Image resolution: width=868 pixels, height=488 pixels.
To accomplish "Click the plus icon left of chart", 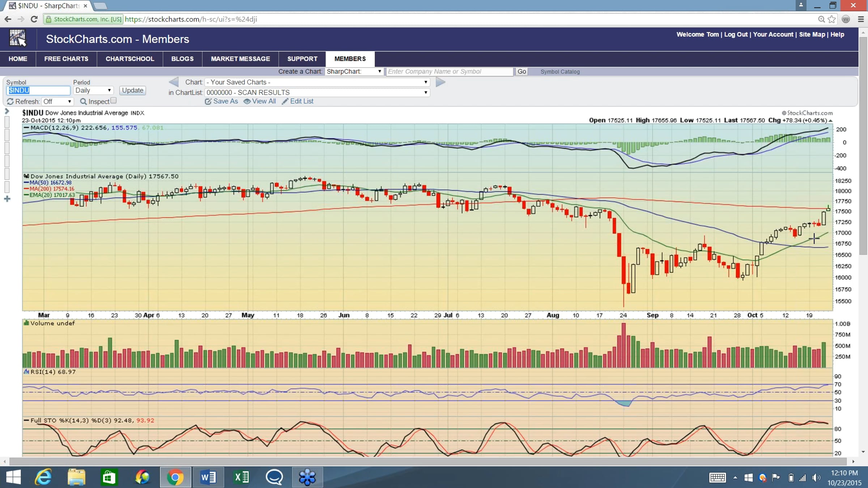I will [7, 199].
